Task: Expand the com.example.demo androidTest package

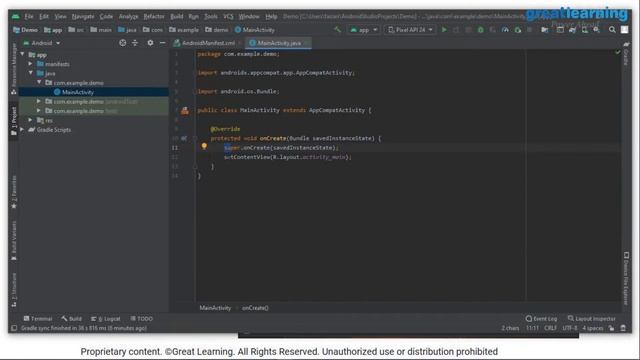Action: click(39, 101)
